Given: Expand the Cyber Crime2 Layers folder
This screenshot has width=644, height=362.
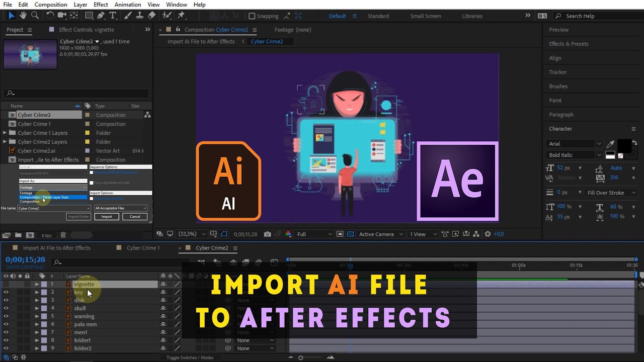Looking at the screenshot, I should pos(5,142).
